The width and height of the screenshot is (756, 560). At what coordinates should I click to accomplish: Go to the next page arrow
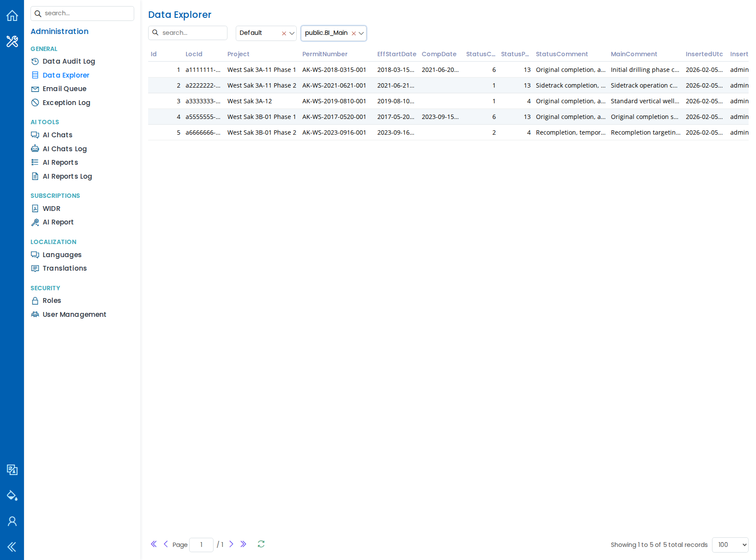(x=231, y=544)
